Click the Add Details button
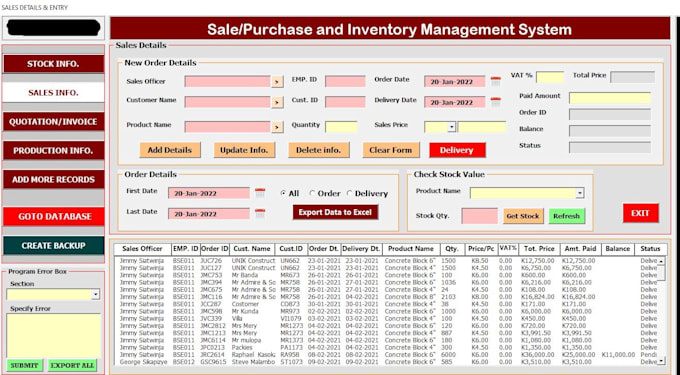680x375 pixels. pyautogui.click(x=170, y=150)
